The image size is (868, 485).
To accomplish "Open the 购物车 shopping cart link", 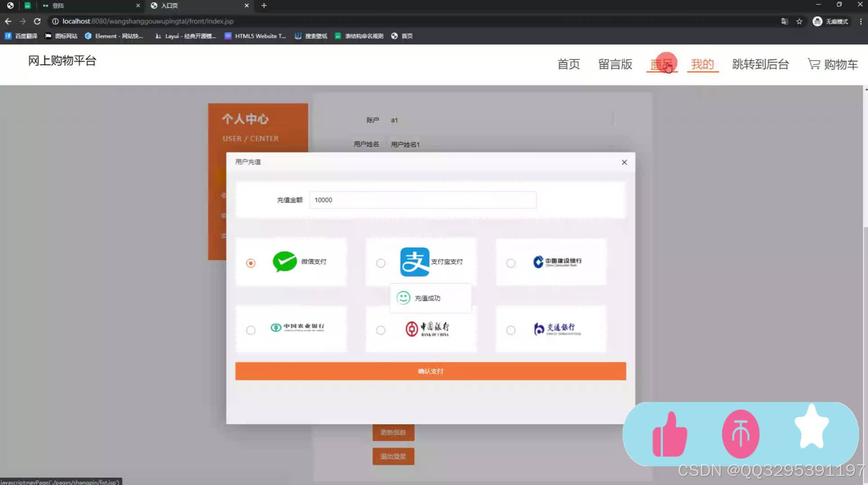I will point(833,64).
